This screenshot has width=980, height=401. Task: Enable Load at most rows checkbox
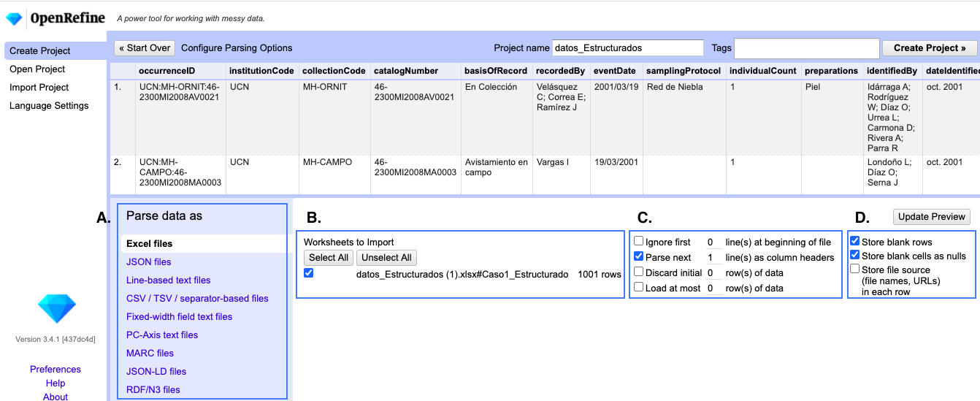[x=639, y=287]
